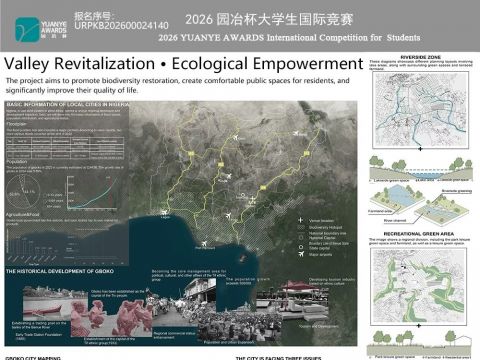Click '2026 YUANYE AWARDS International Competition for Students'
The height and width of the screenshot is (360, 480).
289,38
